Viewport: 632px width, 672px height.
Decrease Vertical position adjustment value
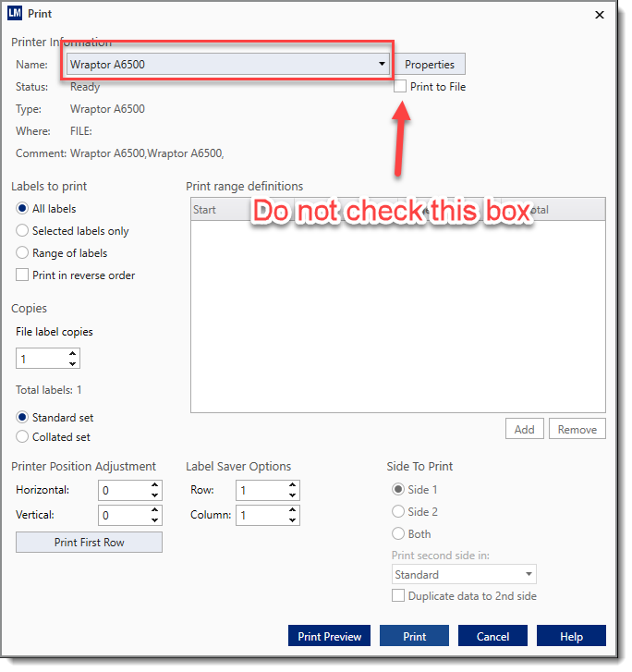154,520
